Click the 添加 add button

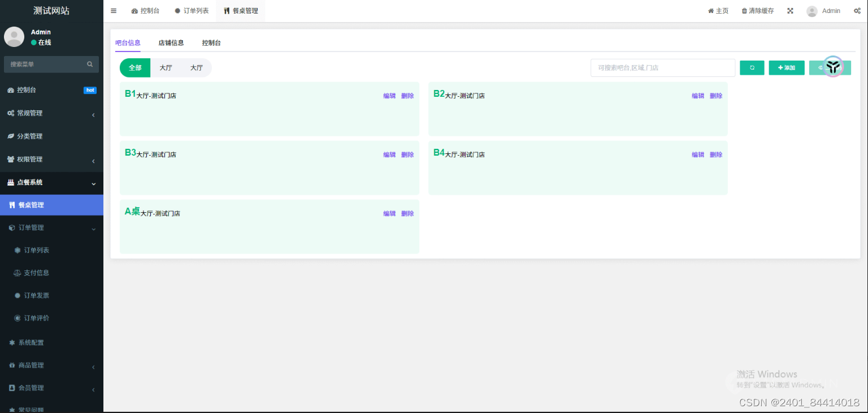(x=787, y=68)
